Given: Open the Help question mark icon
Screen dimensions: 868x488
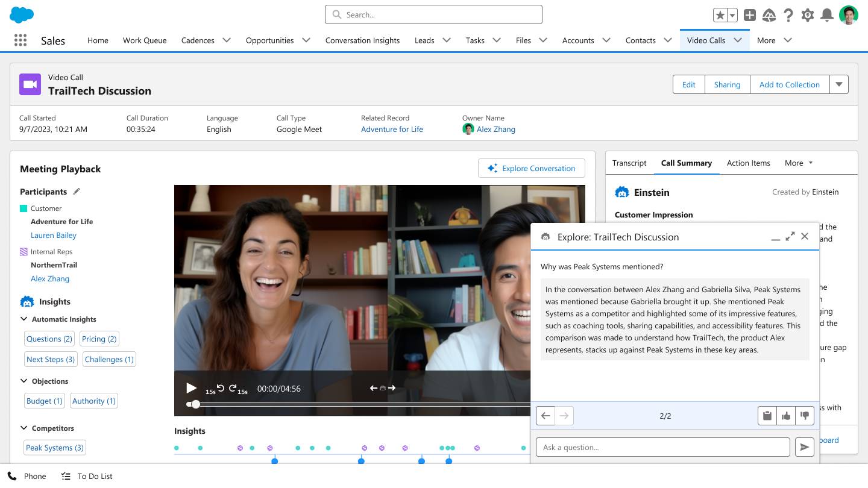Looking at the screenshot, I should click(x=788, y=16).
